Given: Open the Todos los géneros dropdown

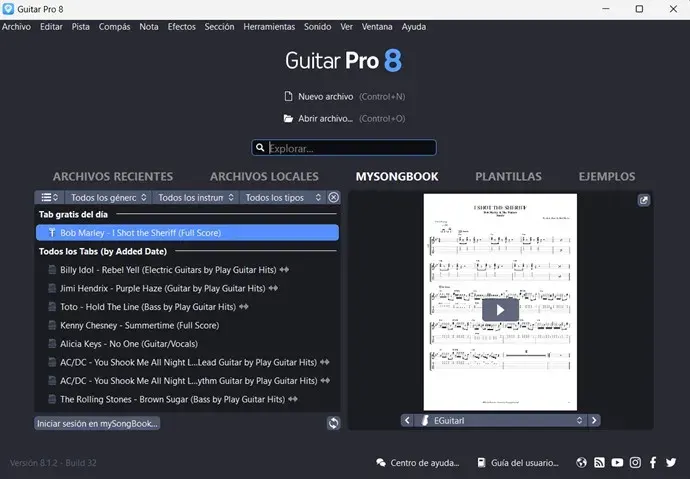Looking at the screenshot, I should point(108,197).
